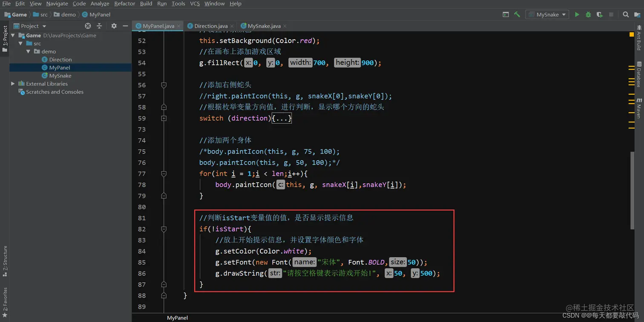Open Search Everywhere magnifier icon

pyautogui.click(x=626, y=15)
